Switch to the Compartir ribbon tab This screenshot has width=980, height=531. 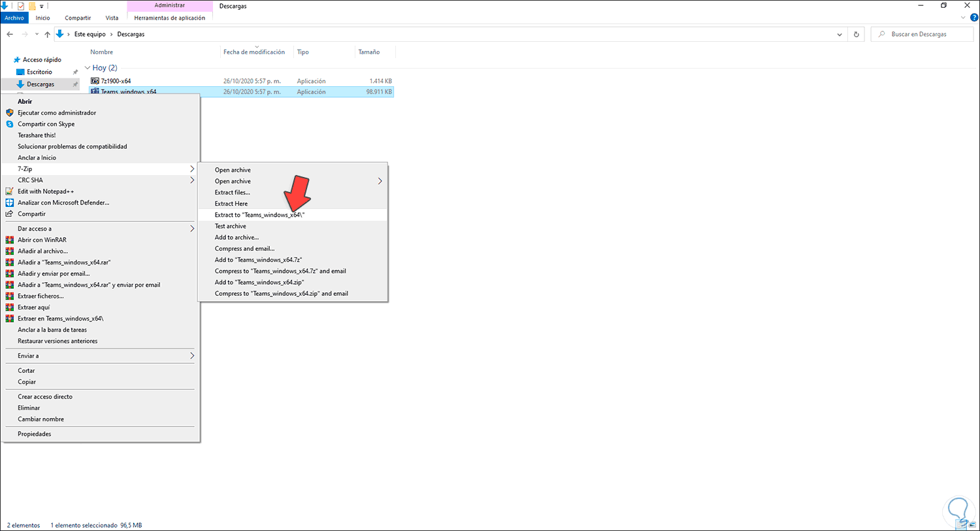coord(78,18)
